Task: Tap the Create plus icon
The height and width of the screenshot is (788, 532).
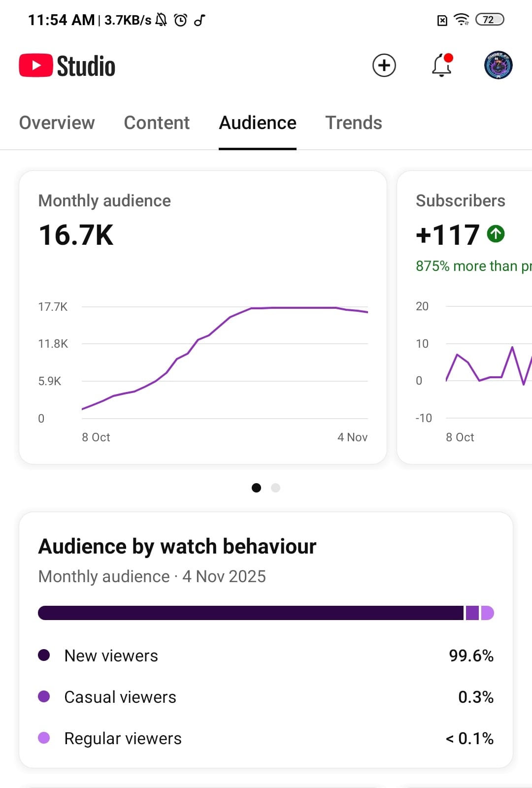Action: (x=384, y=66)
